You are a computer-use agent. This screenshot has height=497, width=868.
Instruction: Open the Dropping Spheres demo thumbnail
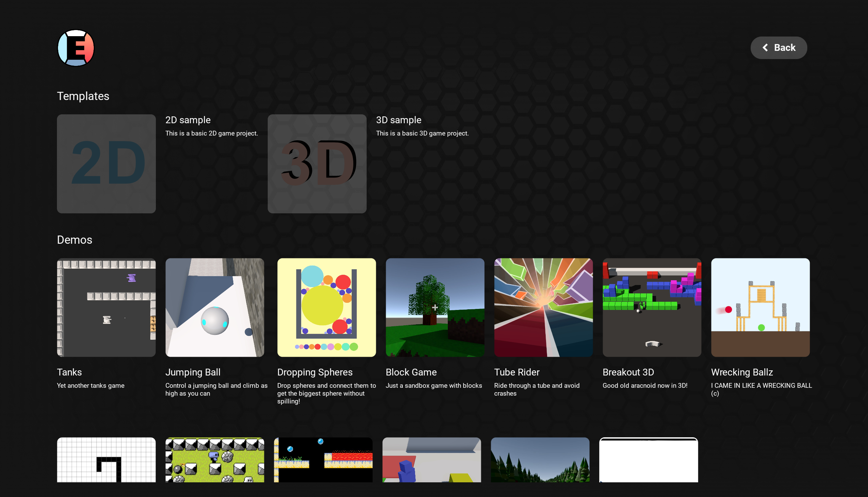[x=326, y=307]
